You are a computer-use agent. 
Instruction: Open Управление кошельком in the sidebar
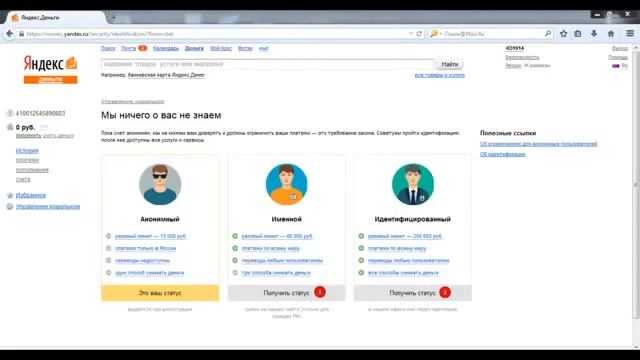coord(48,207)
